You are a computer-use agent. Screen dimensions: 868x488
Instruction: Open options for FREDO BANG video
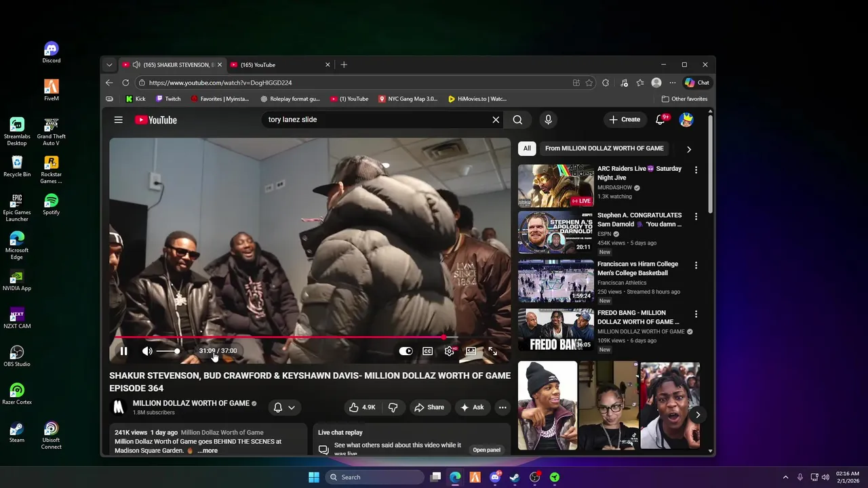(696, 314)
